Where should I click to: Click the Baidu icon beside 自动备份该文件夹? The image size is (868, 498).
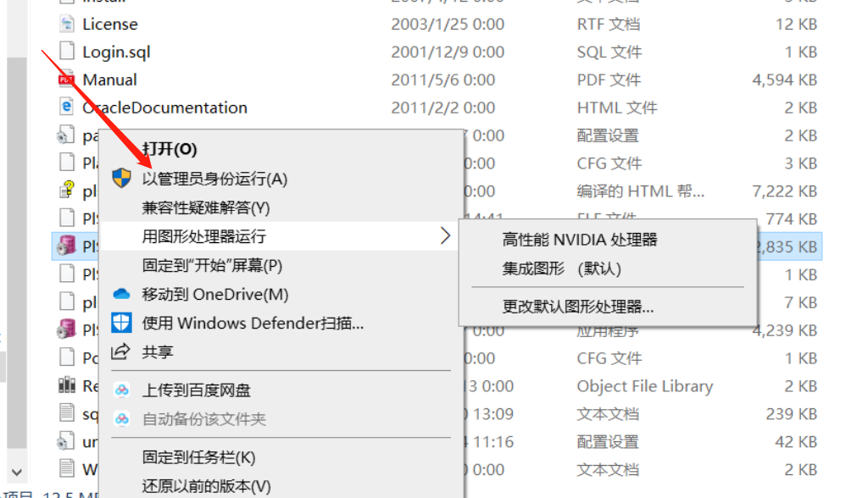pos(122,419)
